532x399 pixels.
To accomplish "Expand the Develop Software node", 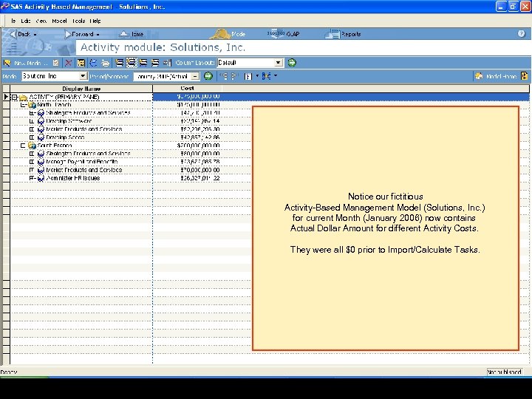I will [x=32, y=121].
